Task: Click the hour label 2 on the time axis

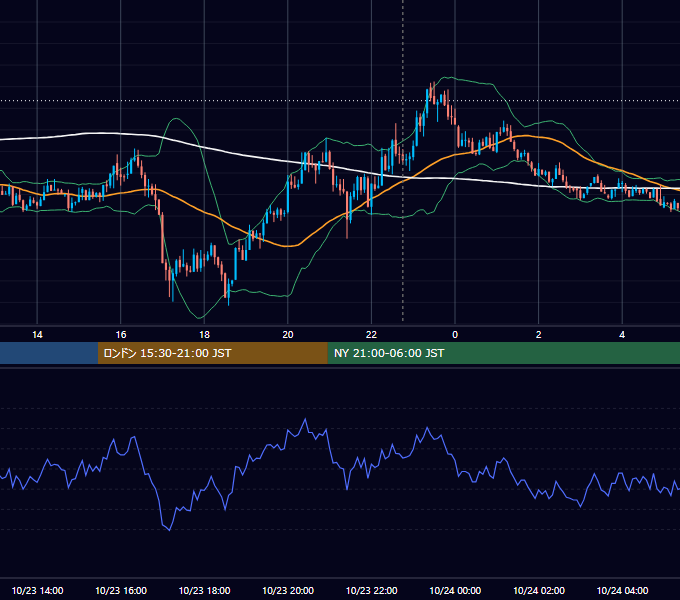Action: [539, 335]
